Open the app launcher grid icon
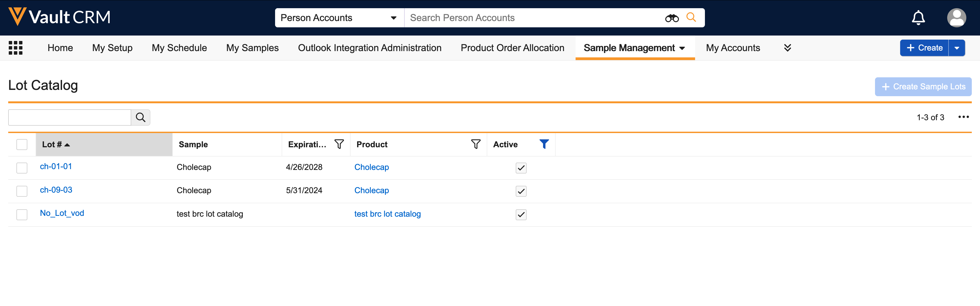This screenshot has width=980, height=306. [16, 48]
